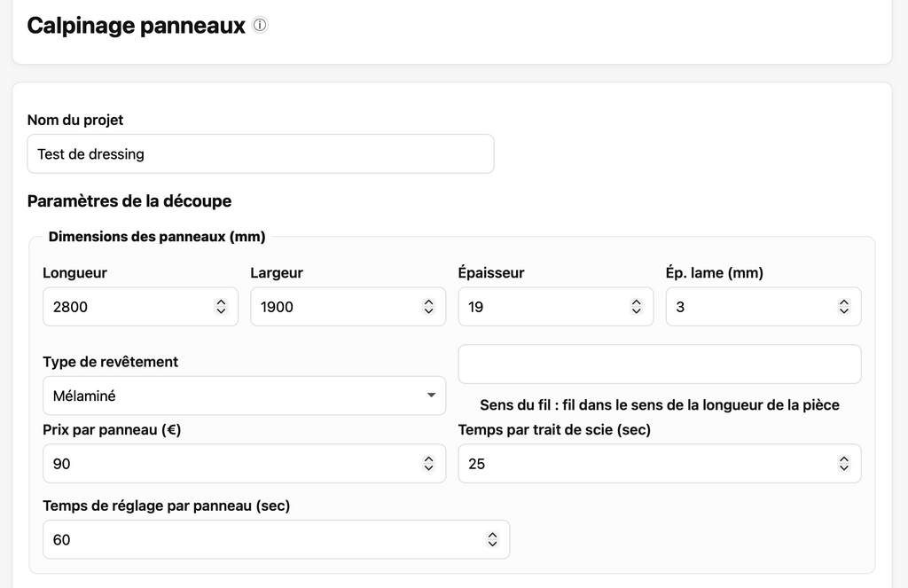Focus the Temps par trait de scie field
This screenshot has width=908, height=588.
(647, 464)
